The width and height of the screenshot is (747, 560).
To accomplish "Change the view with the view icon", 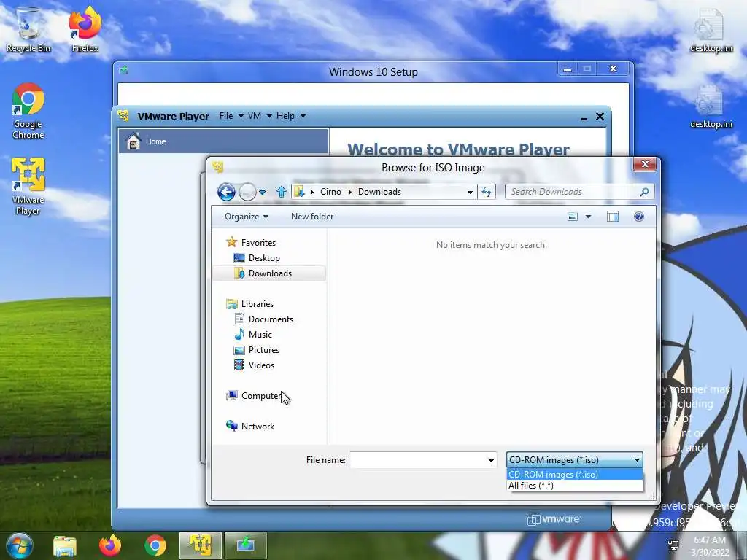I will 573,217.
